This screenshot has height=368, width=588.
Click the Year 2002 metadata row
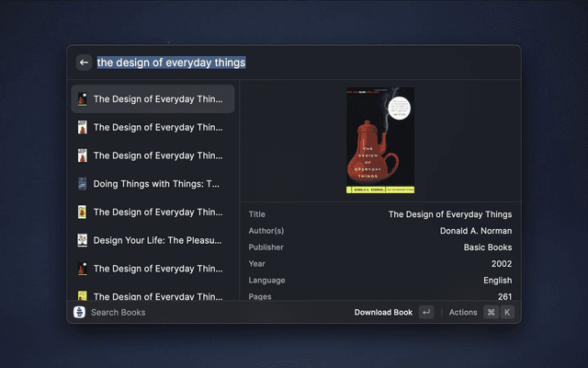[379, 264]
